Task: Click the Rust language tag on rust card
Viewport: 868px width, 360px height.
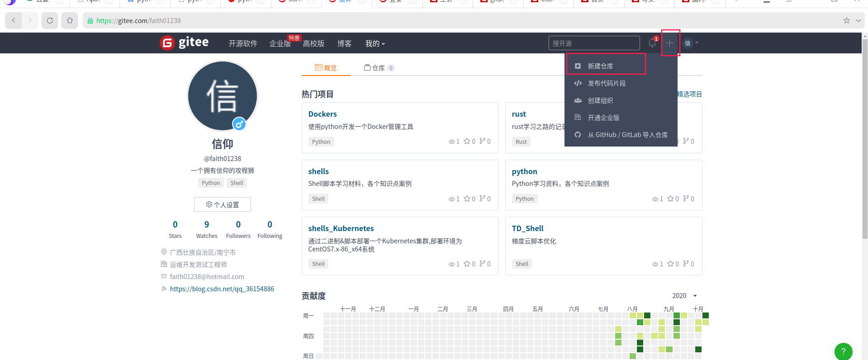Action: 521,142
